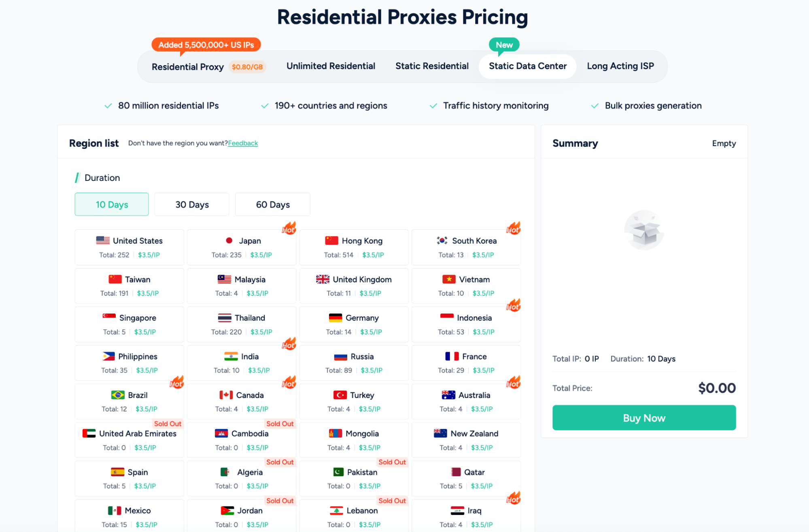Open the Feedback link

pyautogui.click(x=243, y=143)
